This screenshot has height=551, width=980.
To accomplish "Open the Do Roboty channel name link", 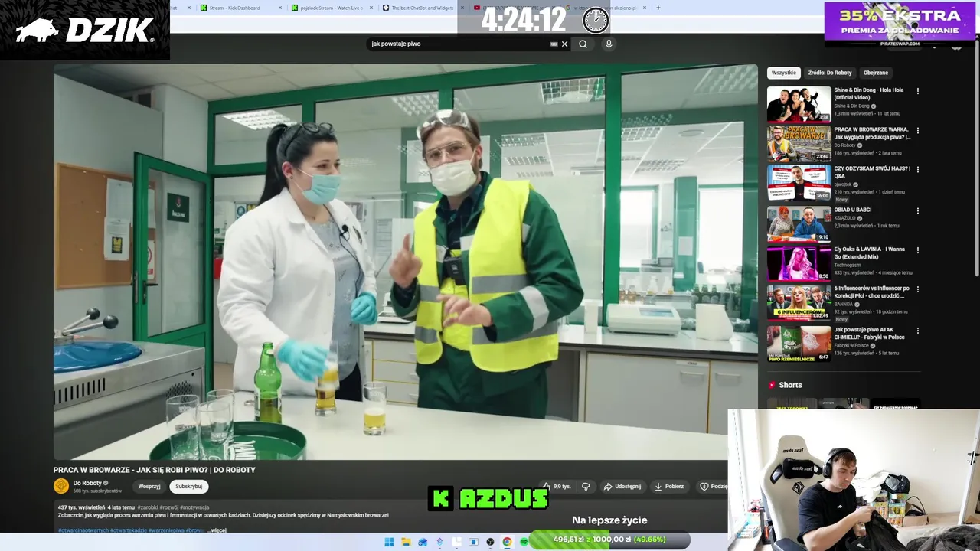I will 87,483.
